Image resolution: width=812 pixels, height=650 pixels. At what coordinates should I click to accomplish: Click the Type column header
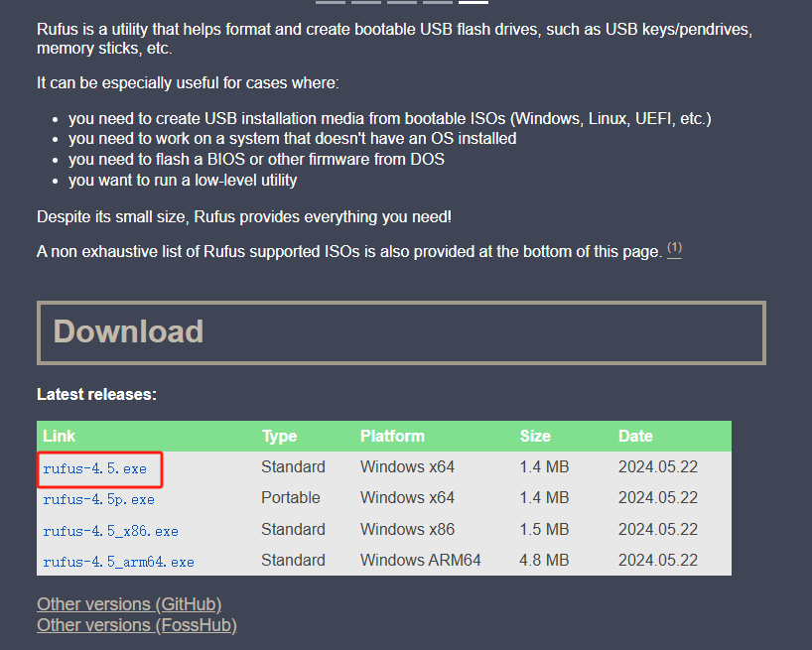tap(279, 437)
